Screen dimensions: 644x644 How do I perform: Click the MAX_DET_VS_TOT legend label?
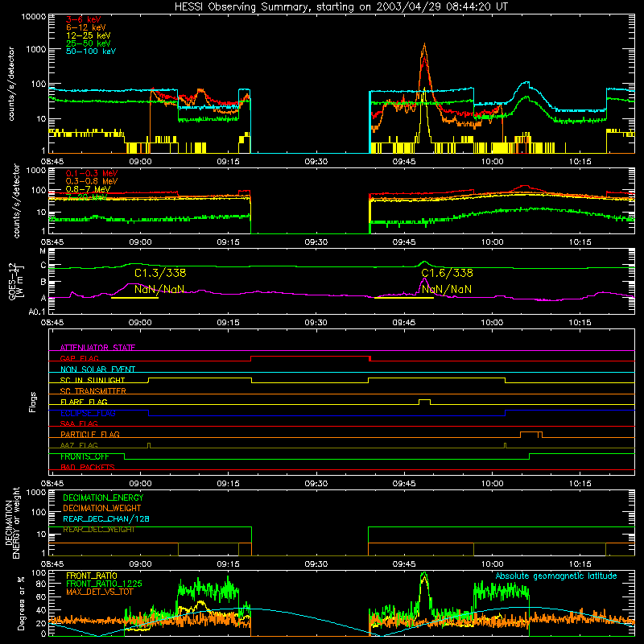point(100,592)
